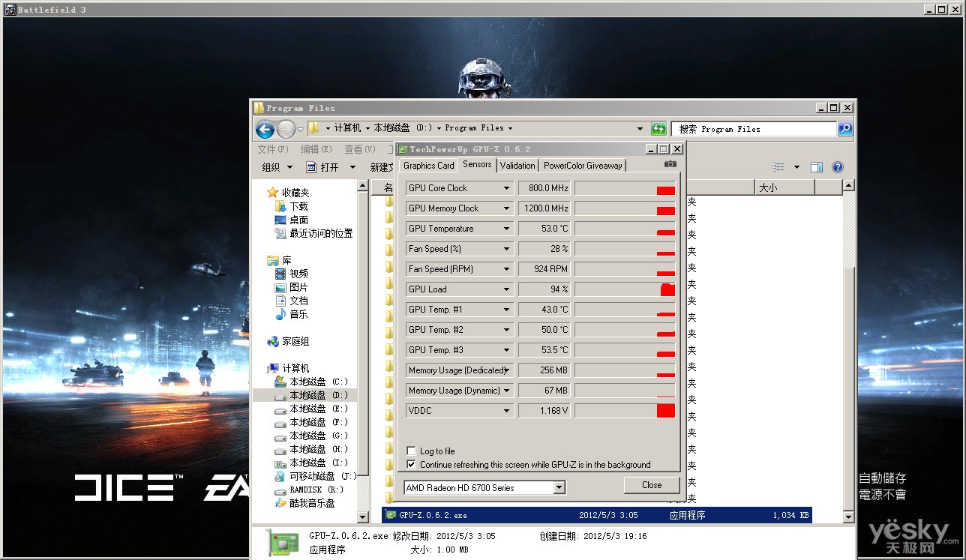
Task: Click the change view icon in Explorer
Action: (x=778, y=167)
